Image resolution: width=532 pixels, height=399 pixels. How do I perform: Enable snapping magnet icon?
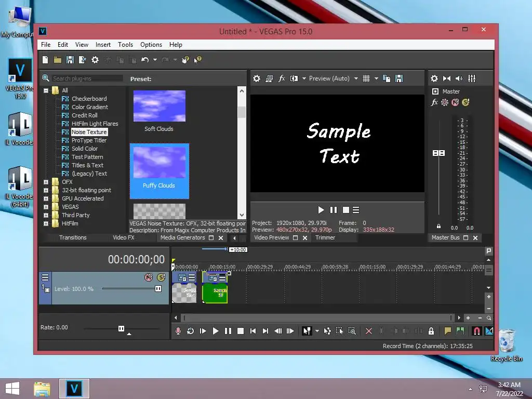476,331
